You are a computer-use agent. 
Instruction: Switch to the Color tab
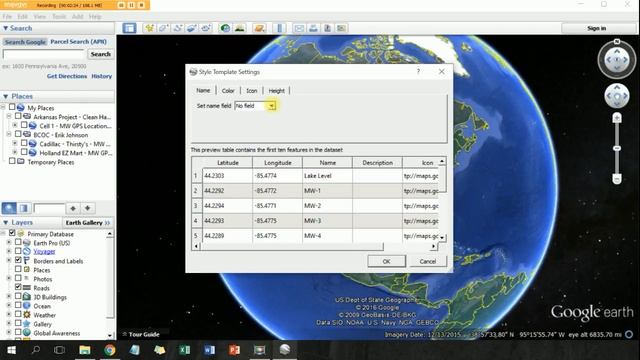pos(228,91)
